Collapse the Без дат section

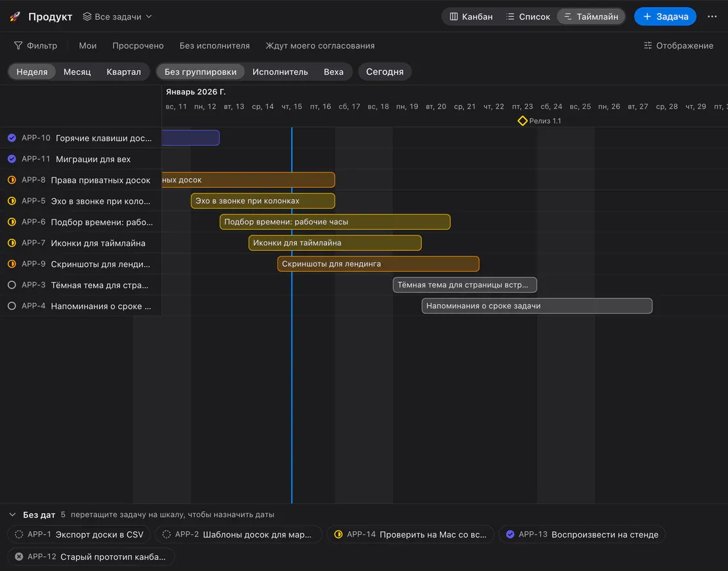[x=12, y=515]
